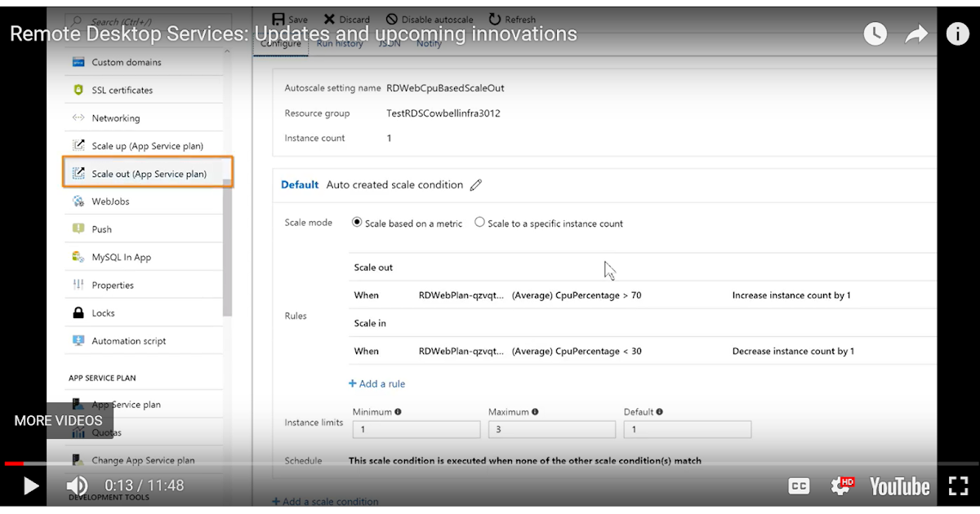Select the MySQL In App icon
Image resolution: width=980 pixels, height=514 pixels.
point(78,256)
